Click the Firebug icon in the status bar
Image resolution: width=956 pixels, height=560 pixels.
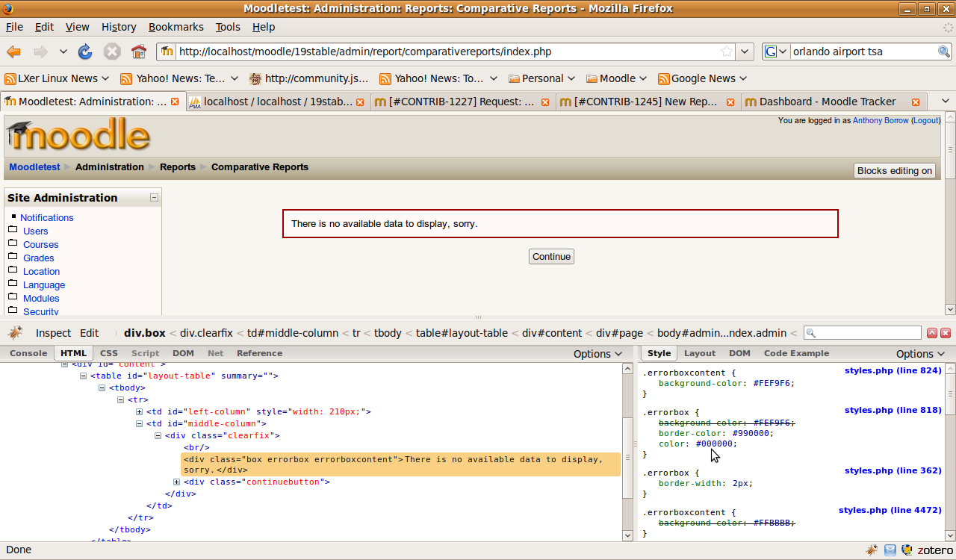[872, 550]
